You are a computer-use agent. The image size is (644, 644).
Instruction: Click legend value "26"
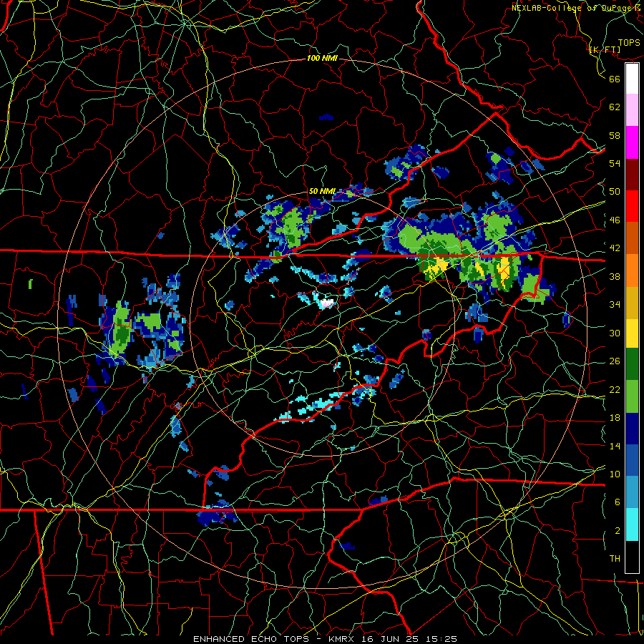point(615,361)
